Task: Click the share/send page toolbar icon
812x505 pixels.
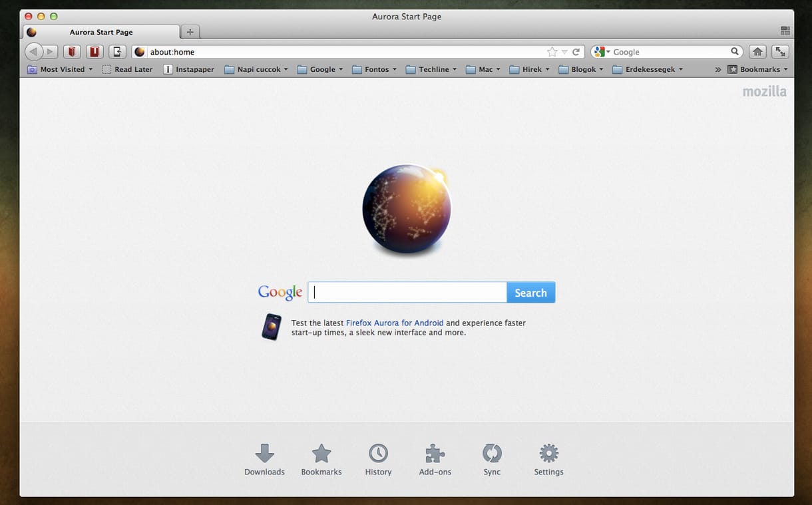Action: click(x=117, y=52)
